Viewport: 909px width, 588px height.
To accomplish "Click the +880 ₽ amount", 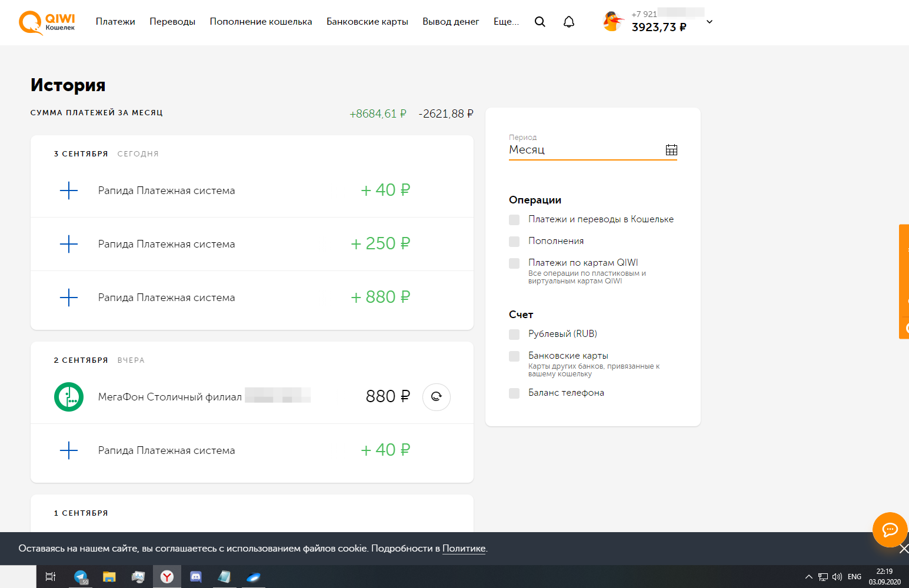I will [380, 297].
